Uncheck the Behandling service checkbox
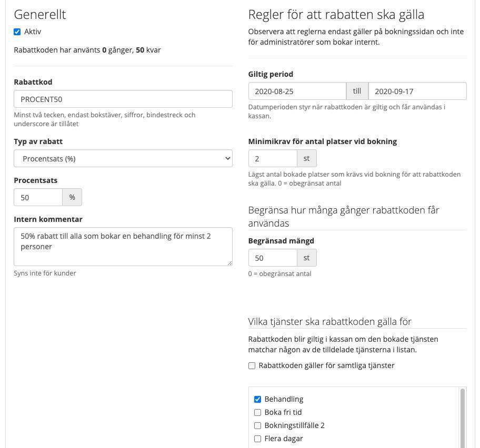The width and height of the screenshot is (480, 448). [x=257, y=400]
